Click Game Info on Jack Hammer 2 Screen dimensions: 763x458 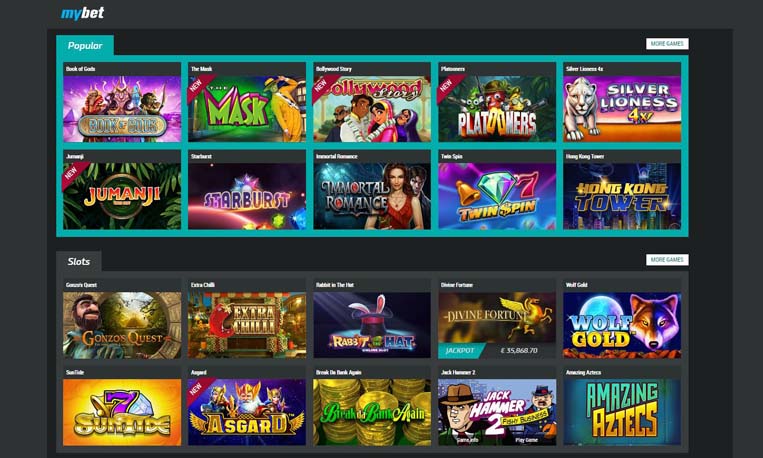(467, 440)
